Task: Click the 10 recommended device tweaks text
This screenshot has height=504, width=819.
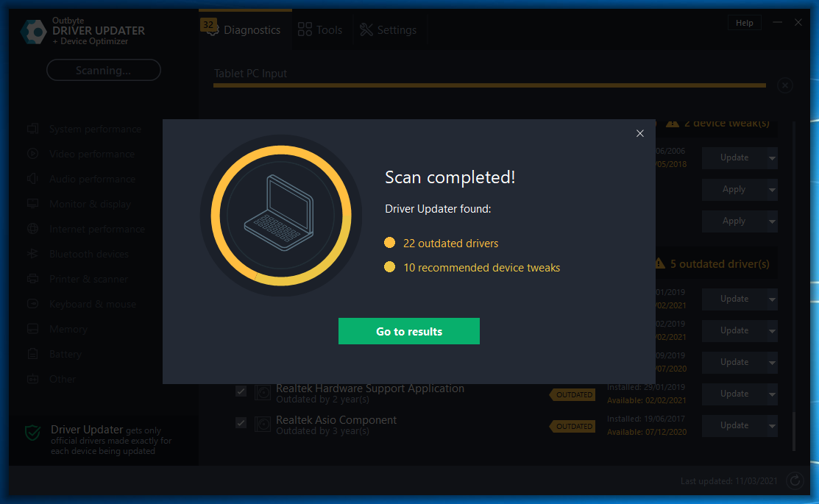Action: 481,268
